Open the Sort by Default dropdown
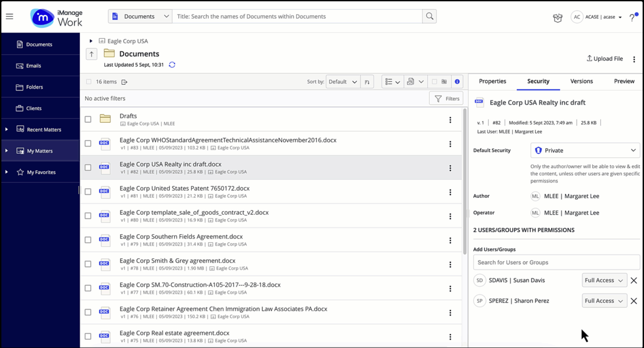644x348 pixels. coord(343,82)
